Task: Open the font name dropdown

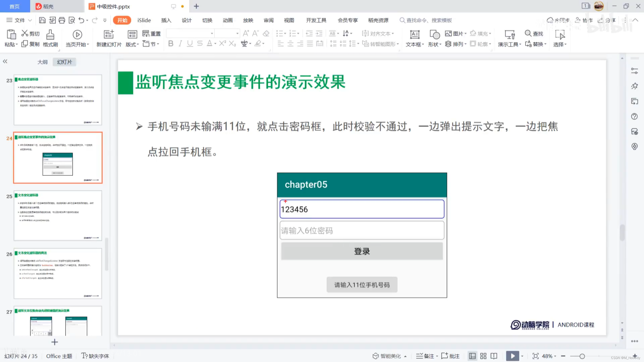Action: pos(212,33)
